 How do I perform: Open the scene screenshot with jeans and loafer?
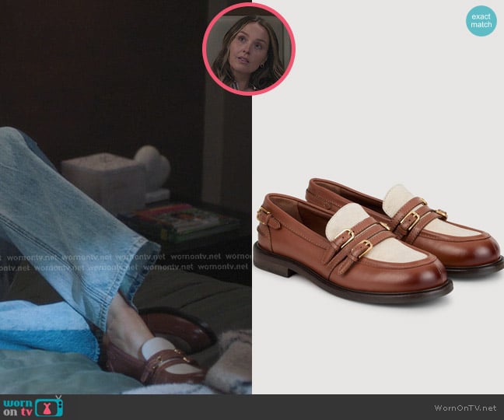click(126, 197)
